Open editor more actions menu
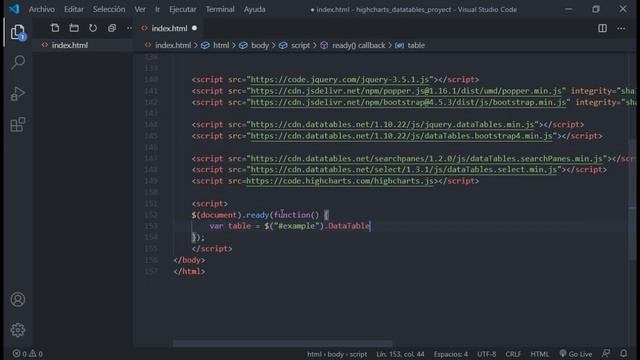Screen dimensions: 640x360 (x=621, y=28)
